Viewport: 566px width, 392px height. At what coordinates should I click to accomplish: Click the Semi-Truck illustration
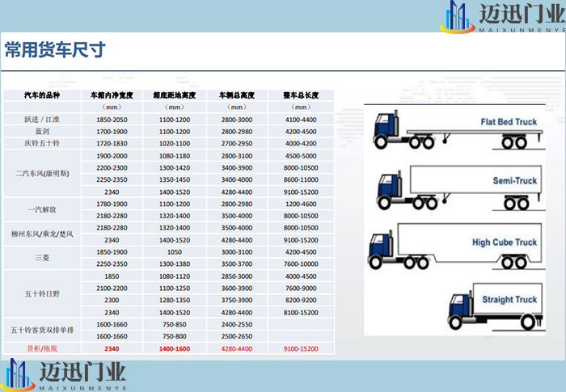pos(459,188)
